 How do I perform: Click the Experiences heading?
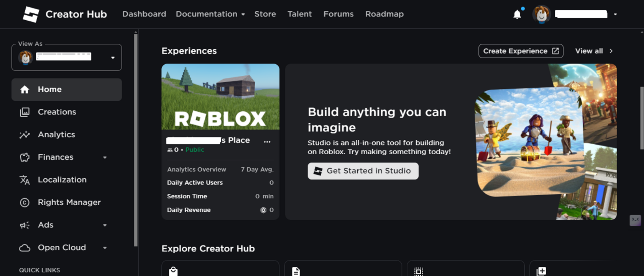click(x=189, y=51)
